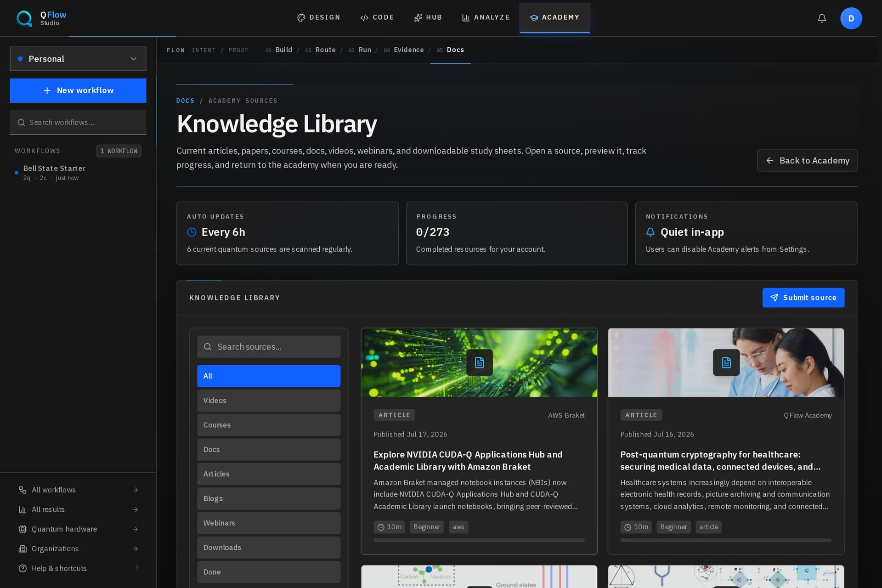Click the arrow next to Organizations

click(x=135, y=549)
